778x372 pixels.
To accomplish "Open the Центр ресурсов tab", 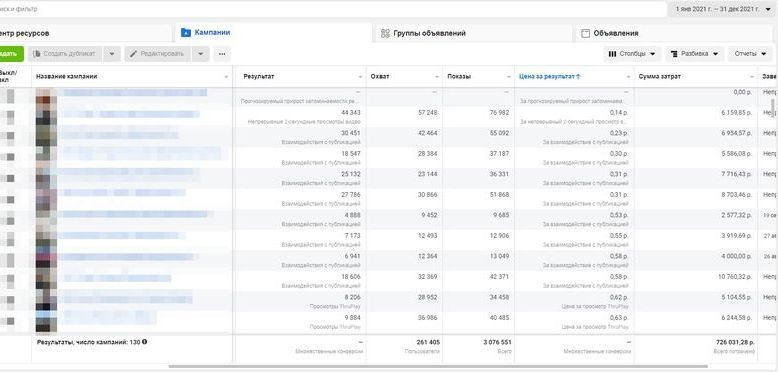I will [x=85, y=33].
